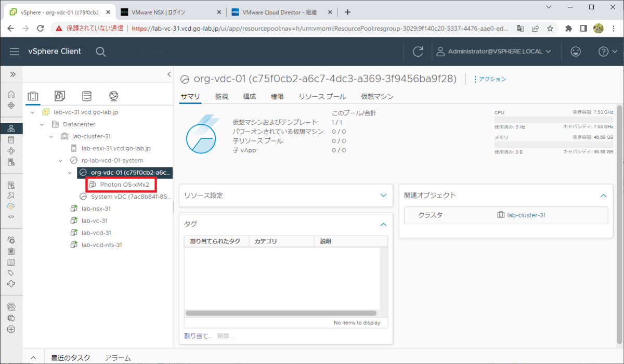Collapse the lab-cluster-31 tree node
The height and width of the screenshot is (364, 624).
coord(51,136)
